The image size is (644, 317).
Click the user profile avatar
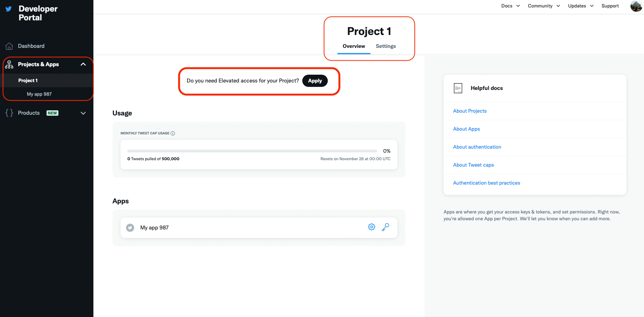pyautogui.click(x=636, y=6)
